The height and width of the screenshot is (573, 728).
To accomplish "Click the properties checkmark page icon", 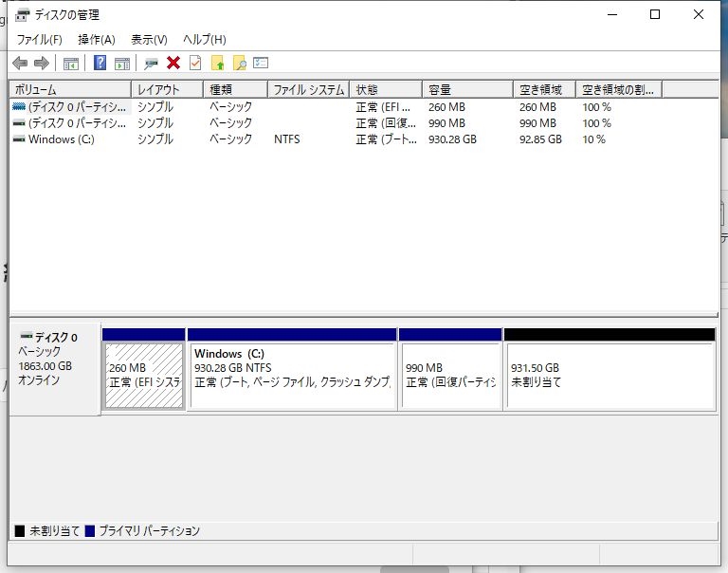I will [x=195, y=63].
